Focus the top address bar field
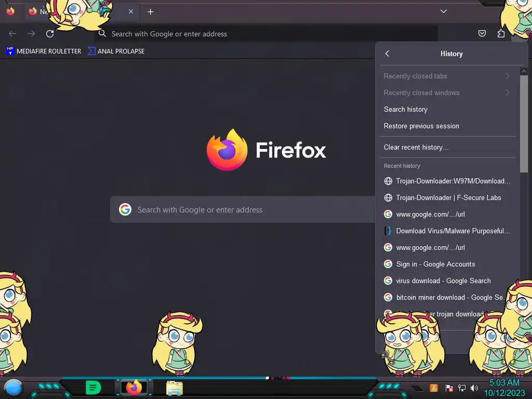Screen dimensions: 532x399 pos(265,34)
